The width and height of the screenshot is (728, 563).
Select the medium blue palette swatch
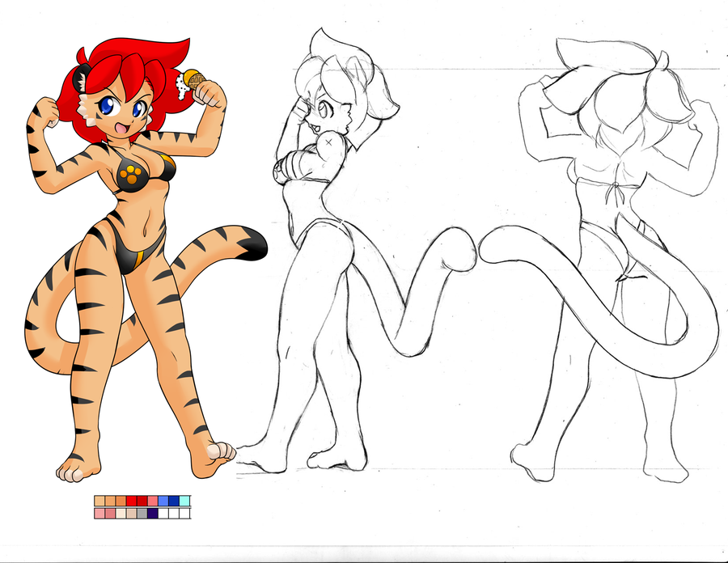(163, 501)
